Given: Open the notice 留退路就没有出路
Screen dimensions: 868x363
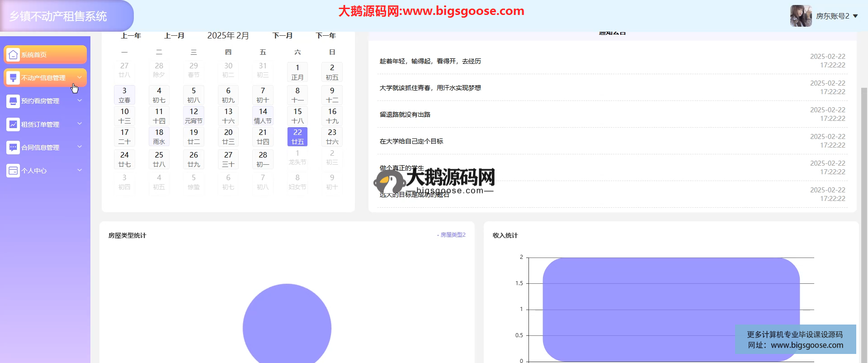Looking at the screenshot, I should (x=405, y=115).
